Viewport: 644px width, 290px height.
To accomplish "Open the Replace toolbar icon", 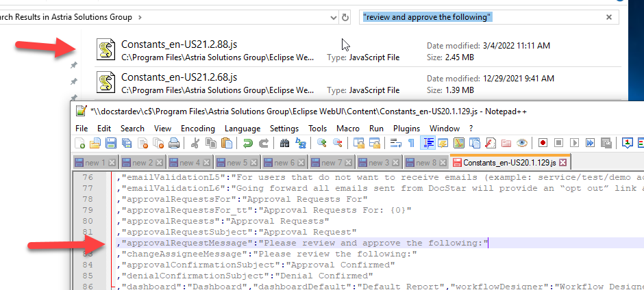I will (301, 143).
